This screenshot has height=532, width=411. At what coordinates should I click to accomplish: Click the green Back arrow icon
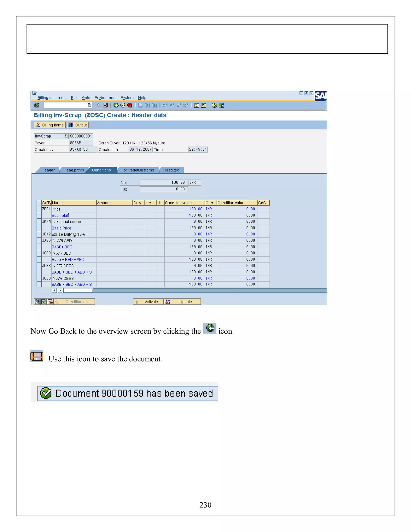(116, 105)
